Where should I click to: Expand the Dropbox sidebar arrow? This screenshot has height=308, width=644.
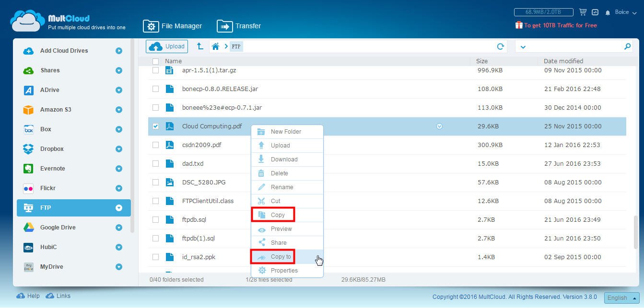[119, 149]
